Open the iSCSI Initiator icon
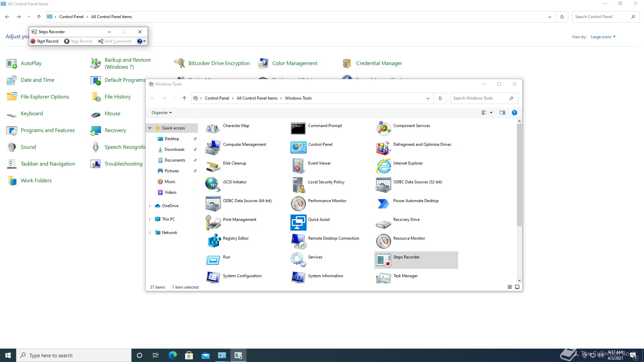This screenshot has height=362, width=644. coord(213,185)
